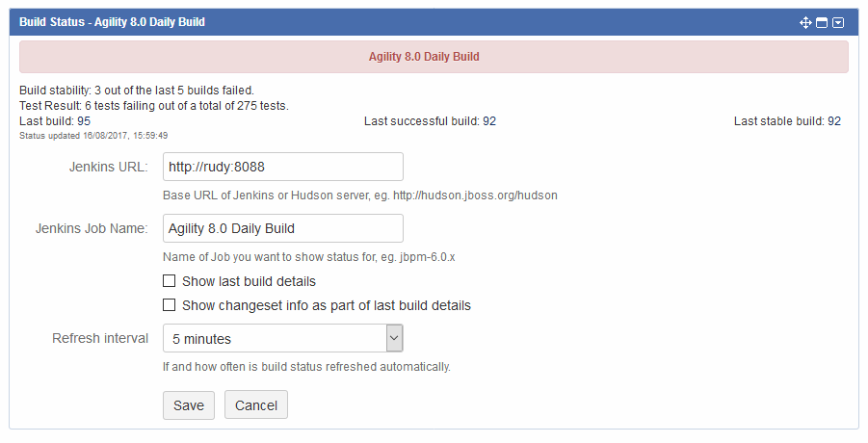The height and width of the screenshot is (443, 868).
Task: Cancel the gadget configuration
Action: 256,405
